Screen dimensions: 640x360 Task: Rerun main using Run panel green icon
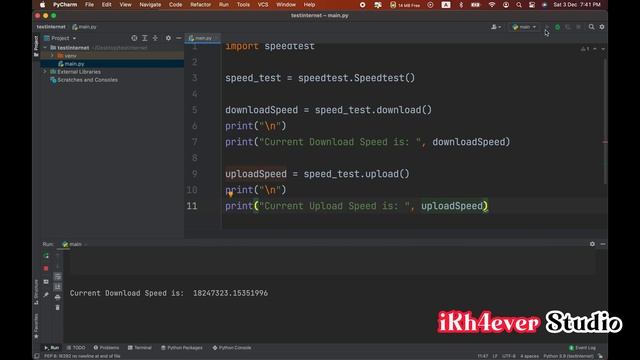46,256
